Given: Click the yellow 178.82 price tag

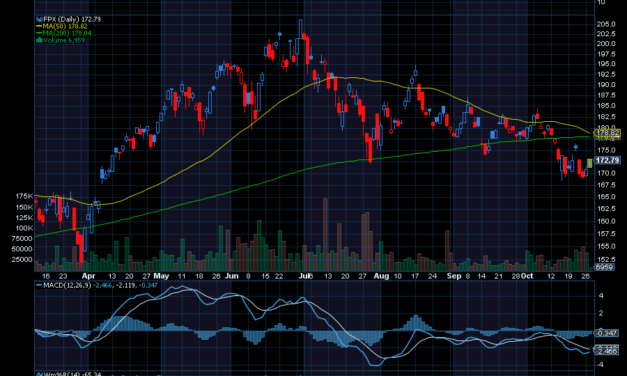Looking at the screenshot, I should [607, 133].
